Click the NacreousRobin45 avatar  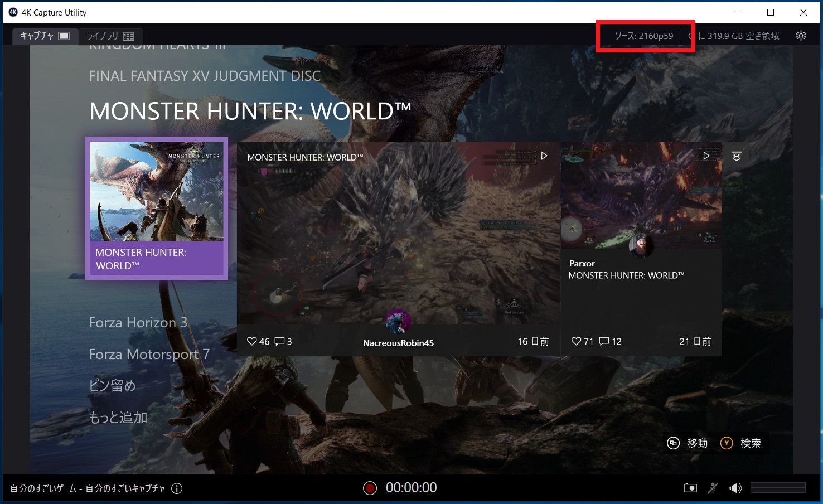[398, 322]
